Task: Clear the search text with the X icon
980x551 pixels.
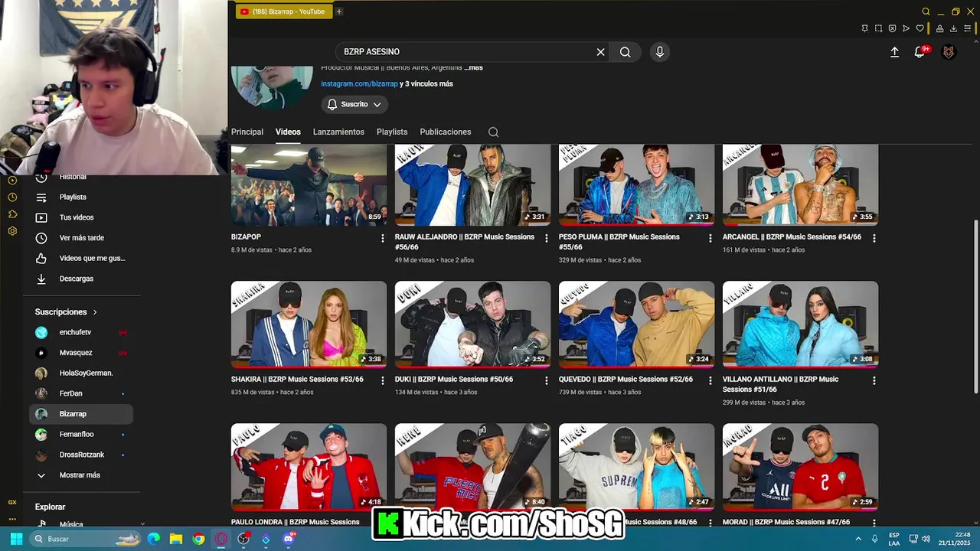Action: coord(600,52)
